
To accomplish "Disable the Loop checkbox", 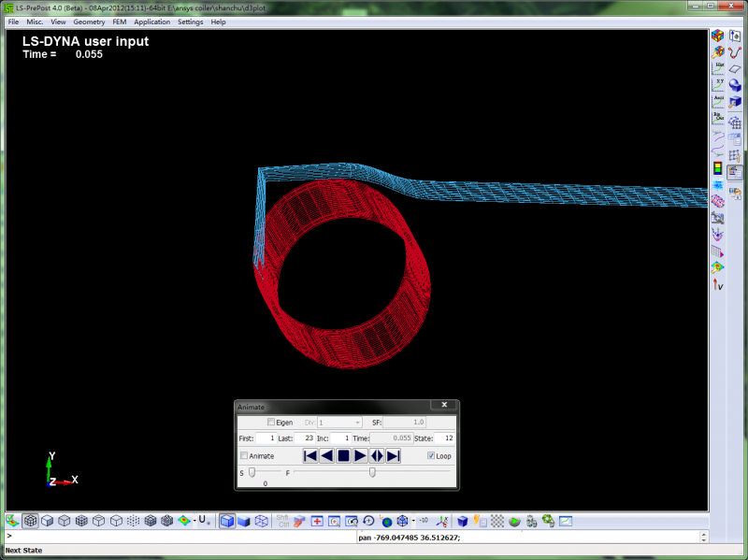I will click(431, 456).
